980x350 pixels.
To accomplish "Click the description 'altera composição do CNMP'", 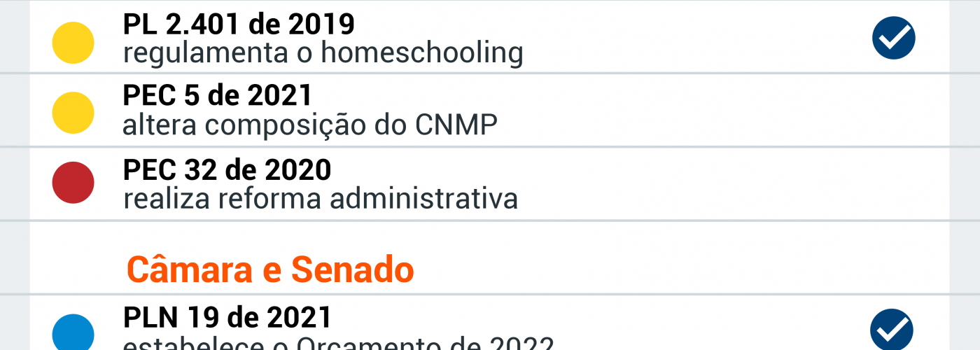I will pos(310,125).
